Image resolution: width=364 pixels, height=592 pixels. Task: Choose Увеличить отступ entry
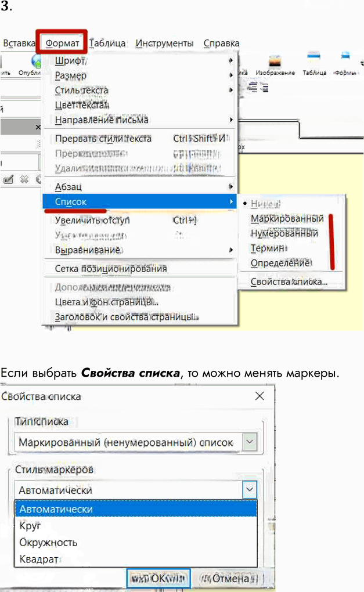tap(140, 220)
